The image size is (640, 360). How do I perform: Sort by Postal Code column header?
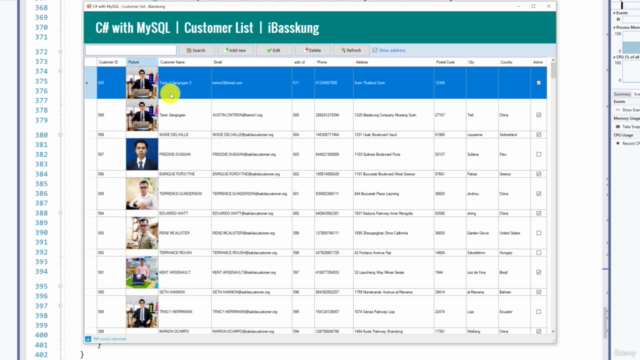point(450,62)
